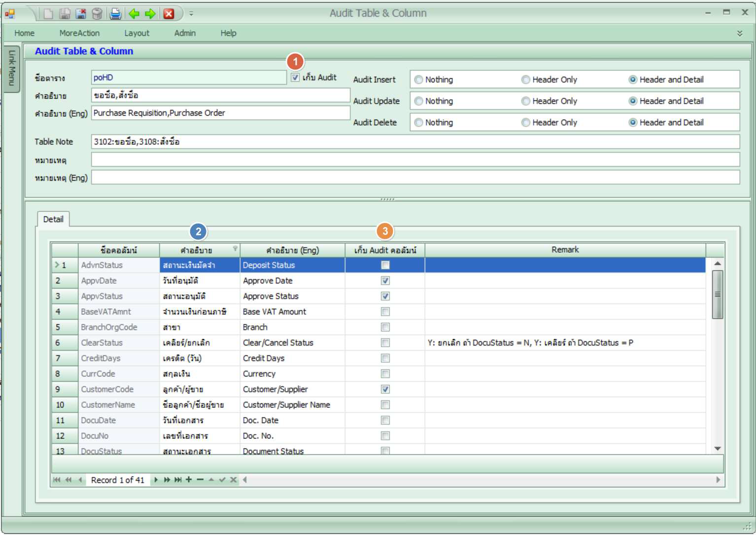The width and height of the screenshot is (756, 535).
Task: Open the Admin menu
Action: tap(185, 33)
